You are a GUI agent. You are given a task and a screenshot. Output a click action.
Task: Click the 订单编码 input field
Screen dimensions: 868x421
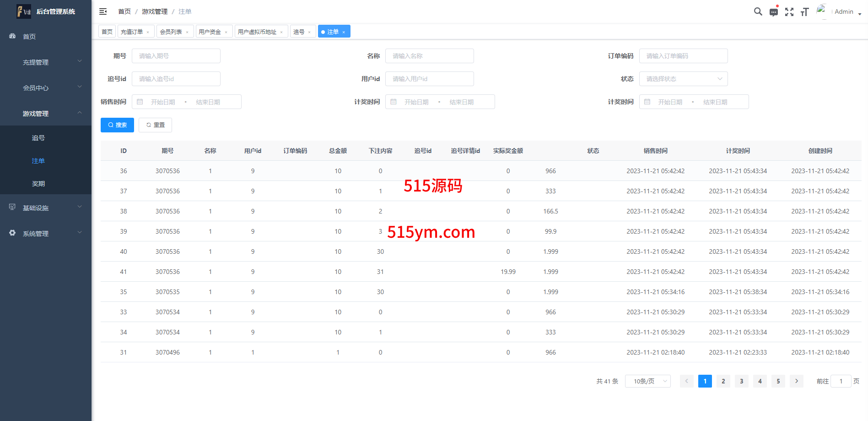click(x=683, y=56)
